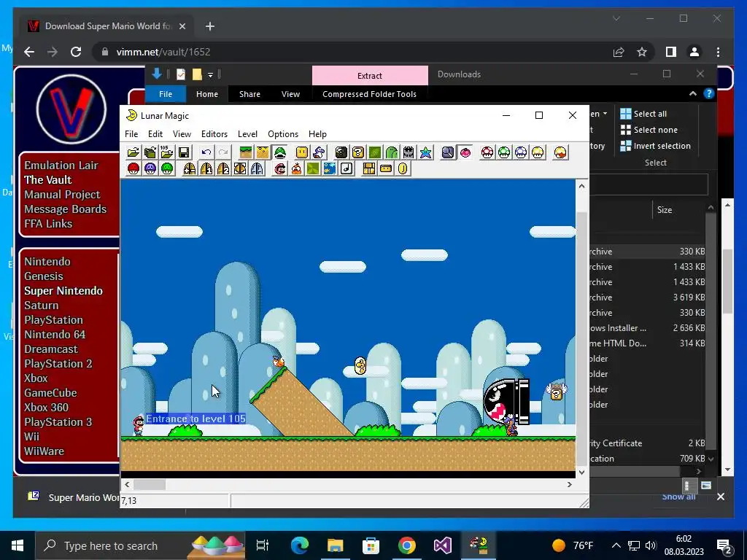Screen dimensions: 747x560
Task: Click the right arrow of Lunar Magic horizontal scrollbar
Action: [569, 485]
